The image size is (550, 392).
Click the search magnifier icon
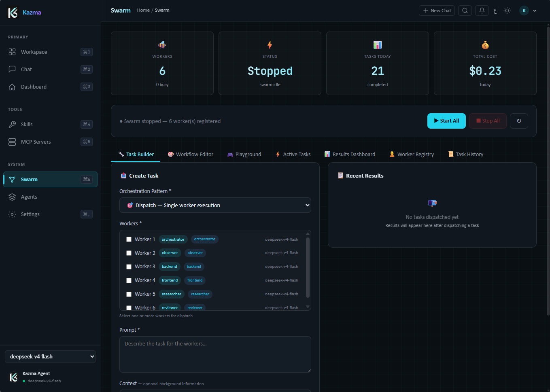click(x=465, y=11)
